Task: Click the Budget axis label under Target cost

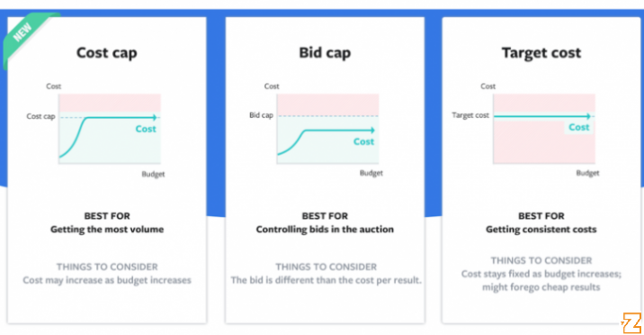Action: 587,173
